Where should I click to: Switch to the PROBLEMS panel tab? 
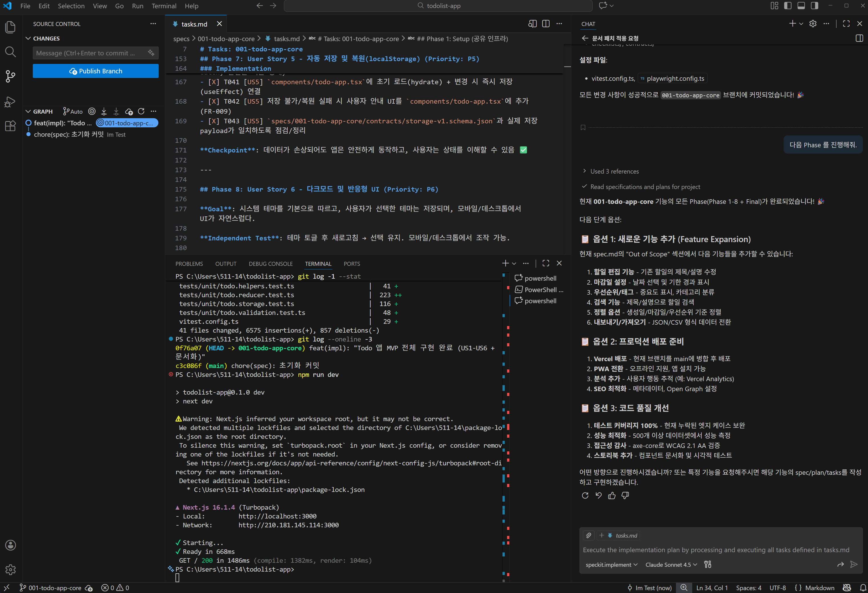pos(189,264)
